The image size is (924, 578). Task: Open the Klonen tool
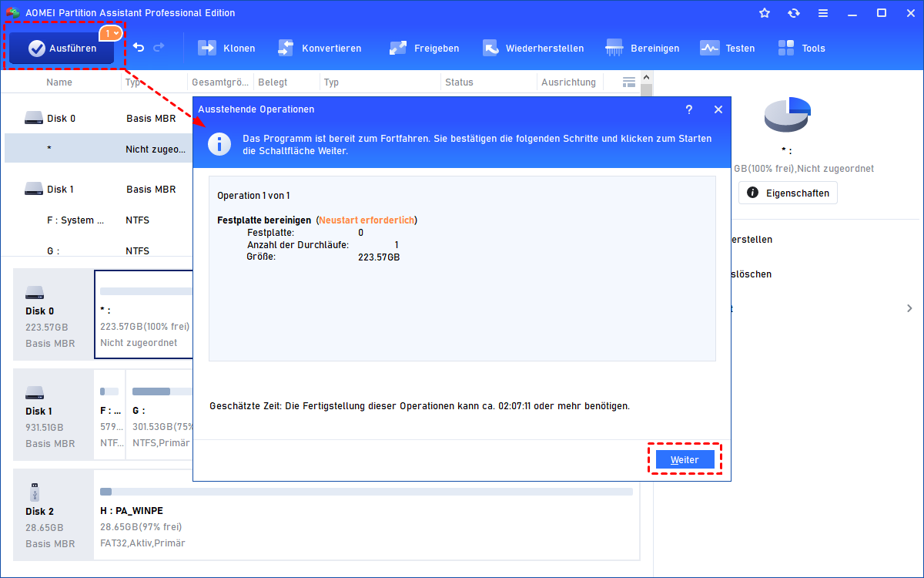(226, 48)
